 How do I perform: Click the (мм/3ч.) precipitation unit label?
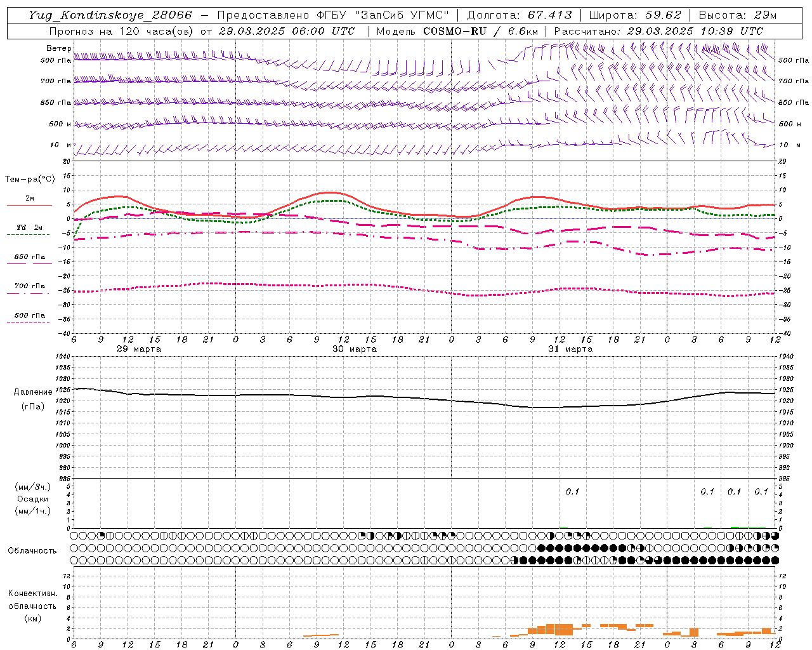tap(32, 487)
